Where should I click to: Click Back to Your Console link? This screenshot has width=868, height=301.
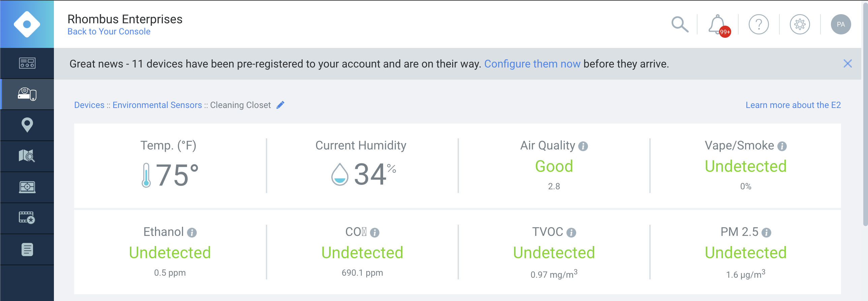pos(109,31)
